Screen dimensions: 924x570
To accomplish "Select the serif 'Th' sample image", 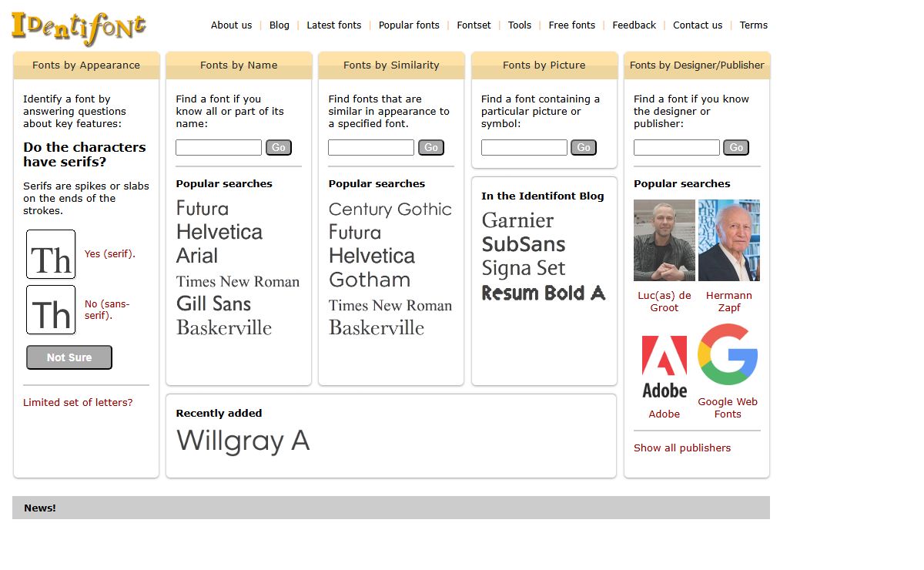I will coord(51,254).
